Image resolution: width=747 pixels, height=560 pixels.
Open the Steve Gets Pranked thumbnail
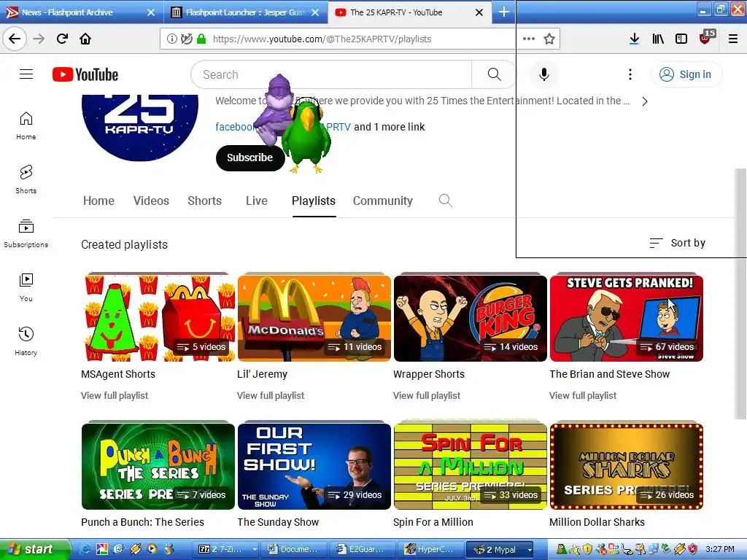click(627, 318)
